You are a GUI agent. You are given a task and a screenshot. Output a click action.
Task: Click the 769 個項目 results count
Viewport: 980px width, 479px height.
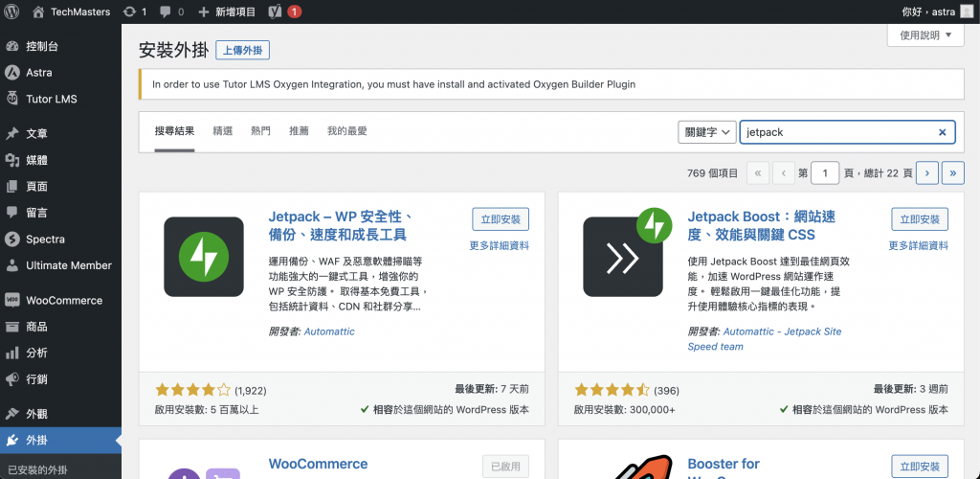click(x=712, y=173)
